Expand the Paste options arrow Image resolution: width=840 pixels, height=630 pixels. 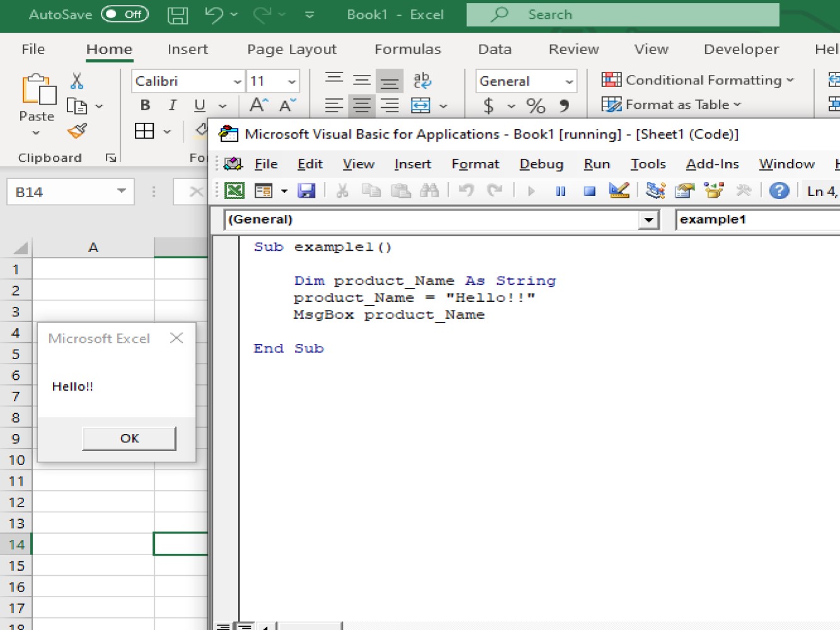point(36,133)
